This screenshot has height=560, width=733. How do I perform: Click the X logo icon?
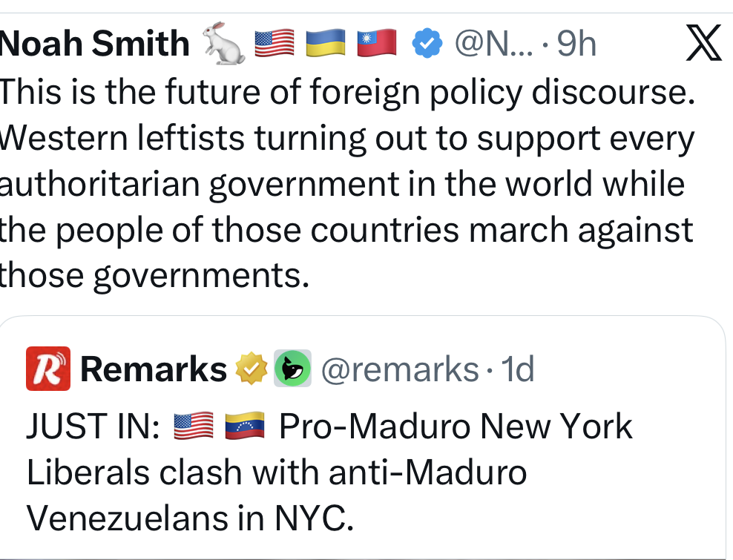[x=703, y=45]
